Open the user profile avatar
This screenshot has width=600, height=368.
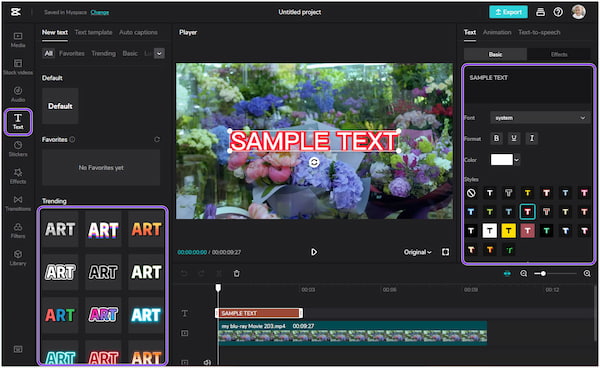[579, 12]
